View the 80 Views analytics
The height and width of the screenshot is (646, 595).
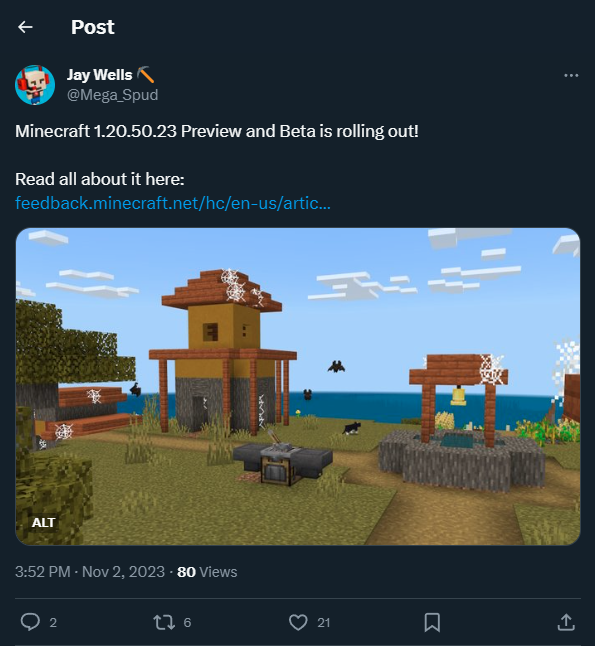point(207,572)
